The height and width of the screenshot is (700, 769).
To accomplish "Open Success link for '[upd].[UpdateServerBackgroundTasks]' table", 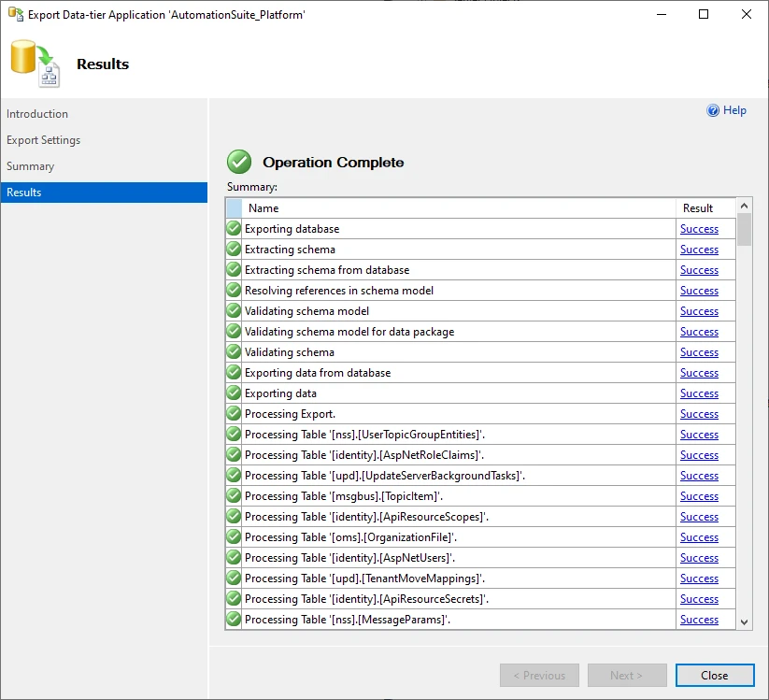I will pos(699,476).
